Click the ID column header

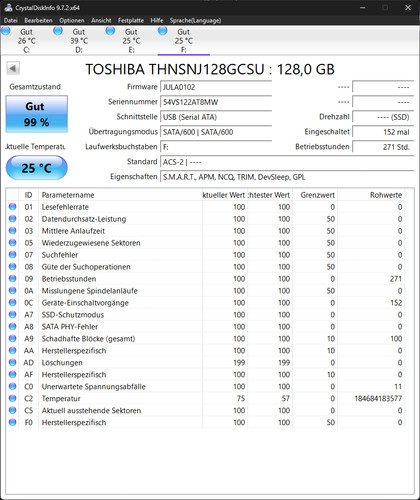pos(28,195)
